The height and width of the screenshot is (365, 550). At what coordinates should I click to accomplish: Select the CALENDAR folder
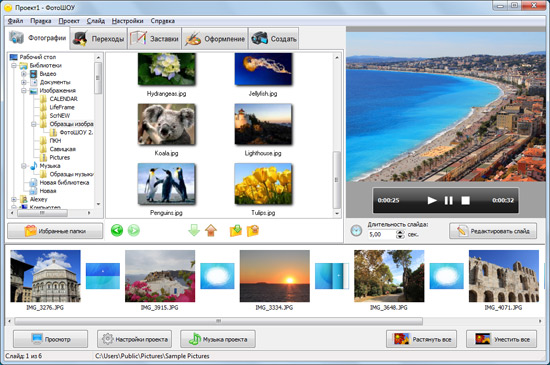click(59, 99)
